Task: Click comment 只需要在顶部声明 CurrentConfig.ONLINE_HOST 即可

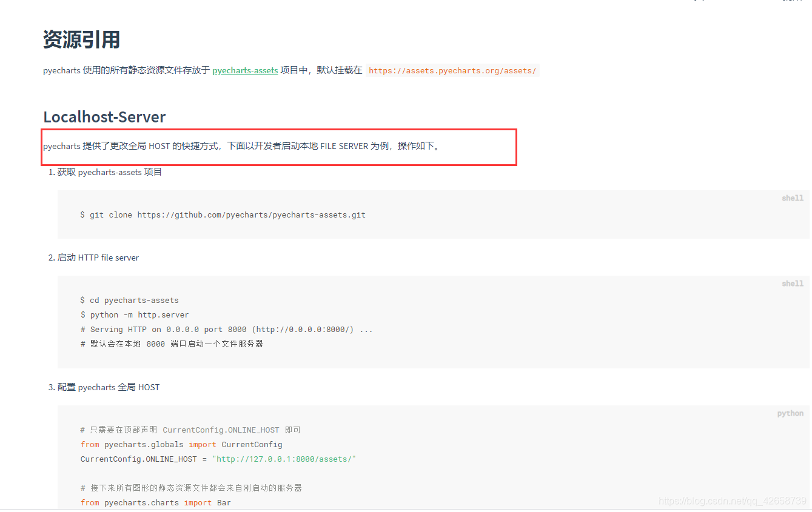Action: tap(190, 430)
